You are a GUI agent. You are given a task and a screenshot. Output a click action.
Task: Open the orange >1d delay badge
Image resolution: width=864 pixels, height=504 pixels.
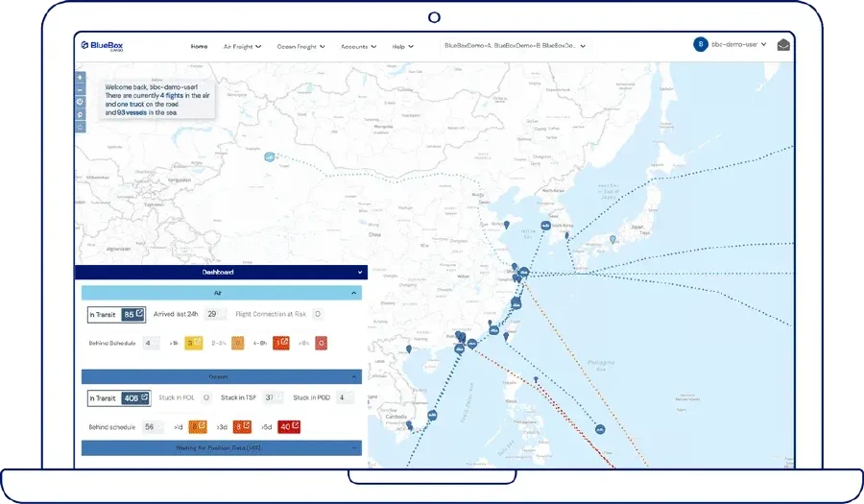pos(198,427)
